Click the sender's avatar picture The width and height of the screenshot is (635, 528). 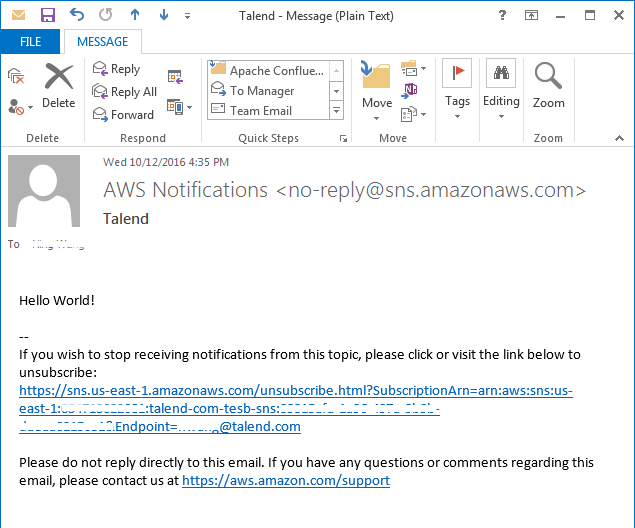pos(45,191)
